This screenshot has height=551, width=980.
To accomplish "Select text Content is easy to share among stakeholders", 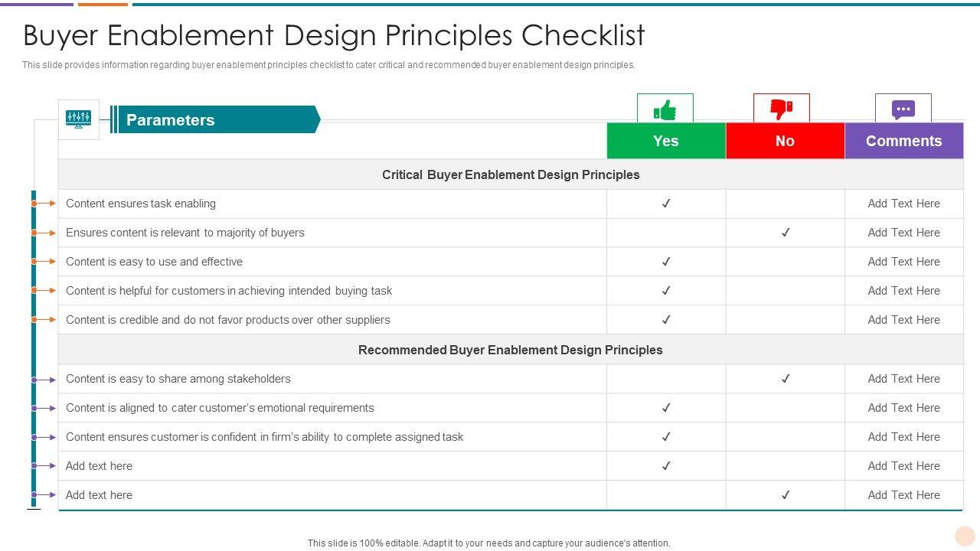I will point(178,379).
